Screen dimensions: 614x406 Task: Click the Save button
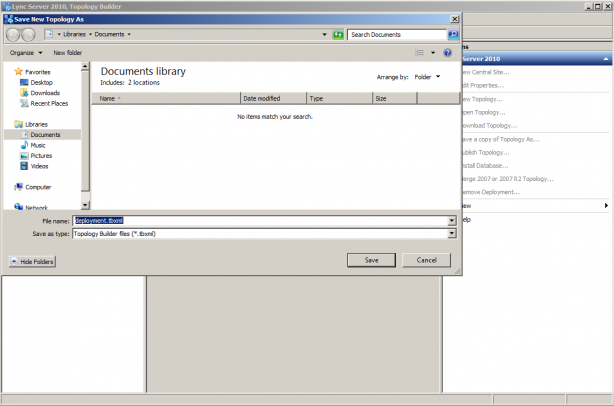371,260
